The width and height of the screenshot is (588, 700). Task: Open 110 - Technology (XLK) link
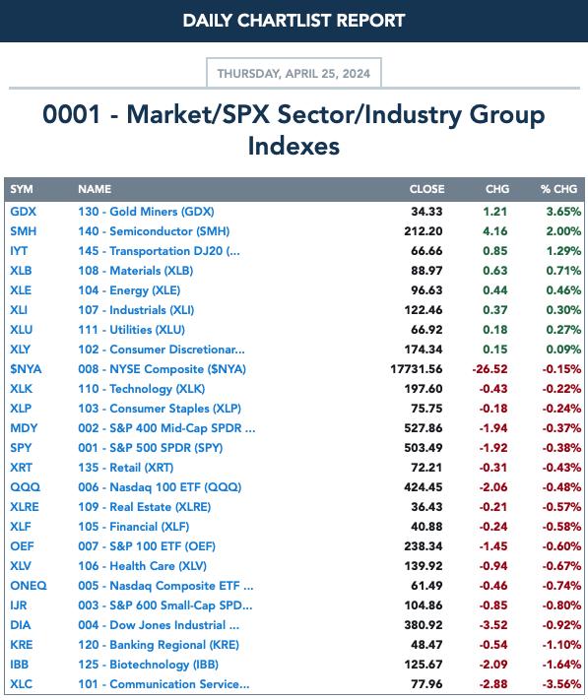coord(141,389)
